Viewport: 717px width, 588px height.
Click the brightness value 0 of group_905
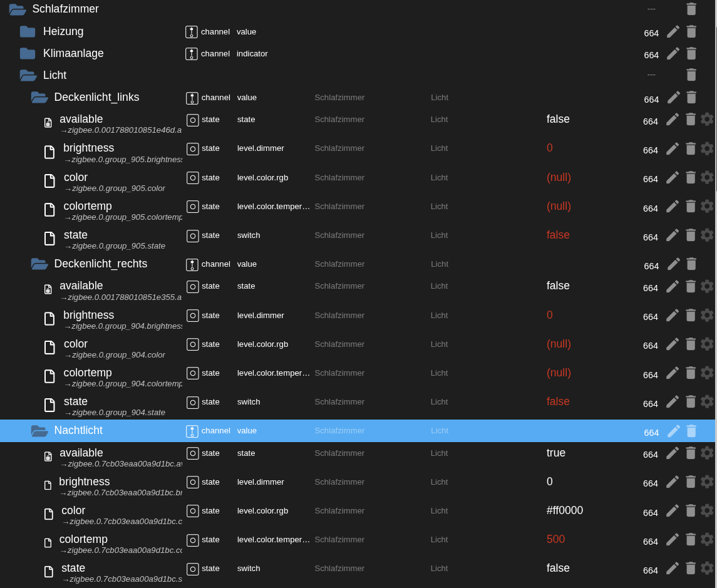coord(550,148)
